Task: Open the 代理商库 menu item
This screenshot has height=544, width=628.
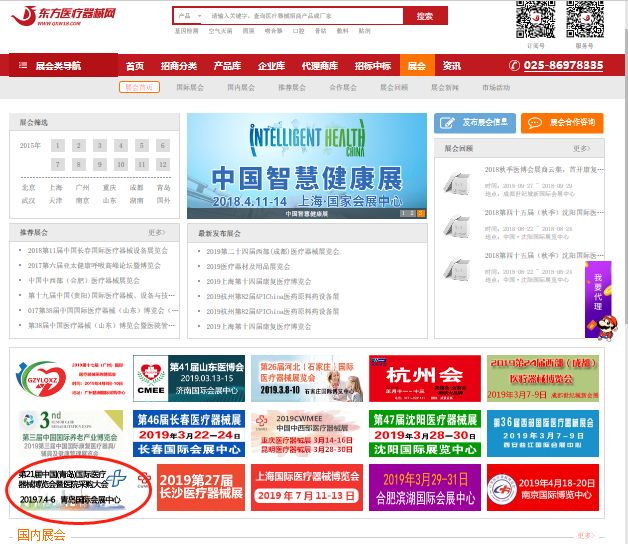Action: coord(320,66)
